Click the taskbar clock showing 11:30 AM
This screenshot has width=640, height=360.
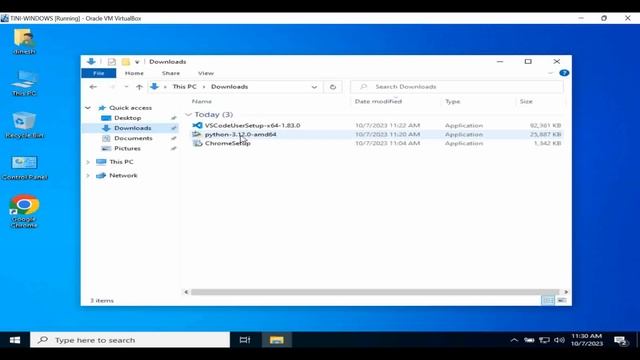[x=587, y=340]
